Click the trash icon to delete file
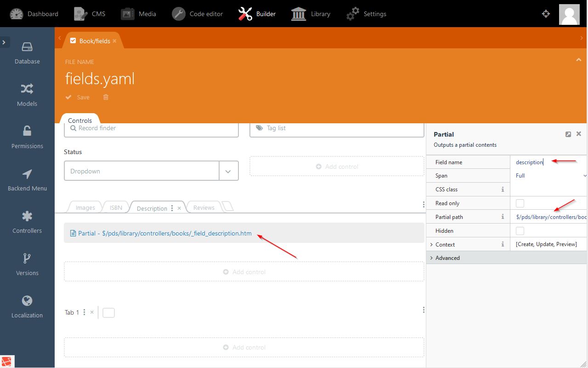The image size is (588, 368). pos(106,97)
